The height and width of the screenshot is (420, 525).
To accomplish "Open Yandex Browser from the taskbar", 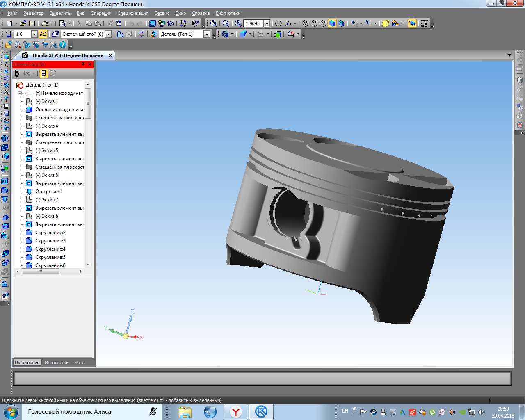I will [236, 412].
